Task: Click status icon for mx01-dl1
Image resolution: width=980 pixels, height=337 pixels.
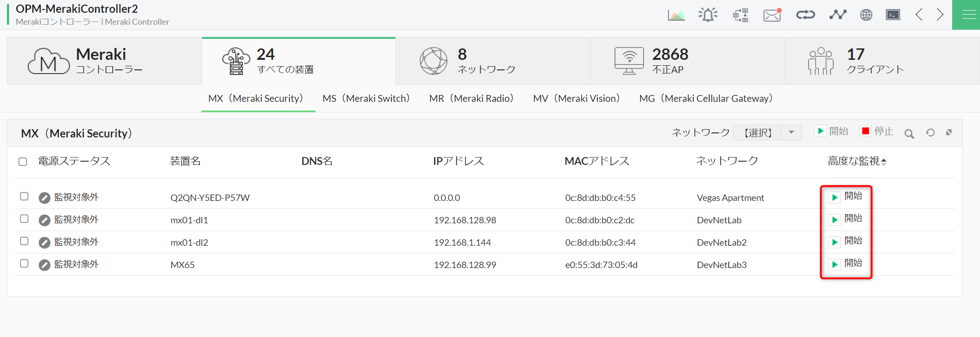Action: pos(44,220)
